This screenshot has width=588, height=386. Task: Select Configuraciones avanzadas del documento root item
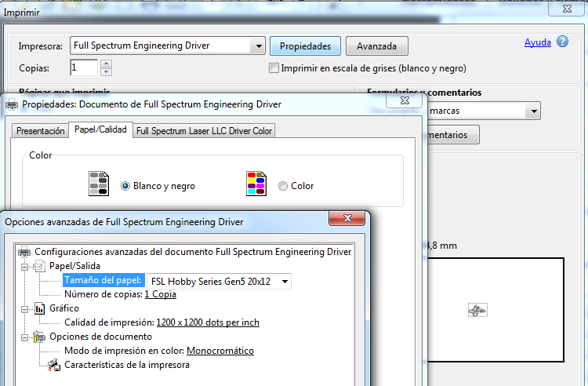193,252
